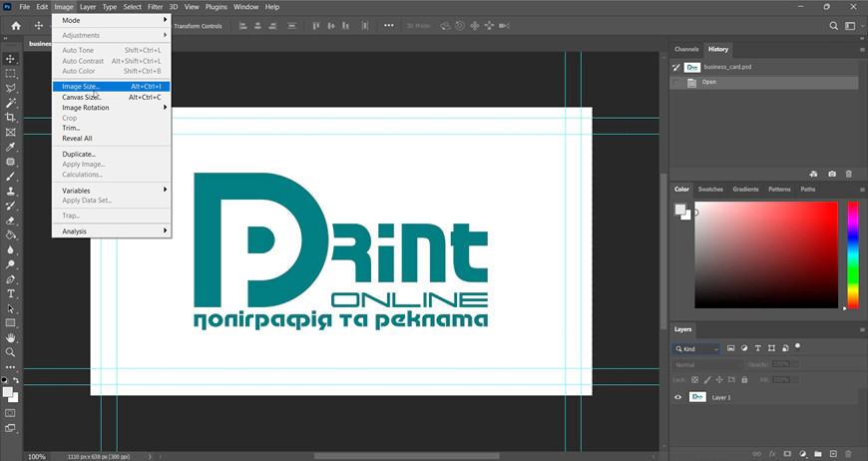Align left edges icon in options bar

tap(243, 26)
